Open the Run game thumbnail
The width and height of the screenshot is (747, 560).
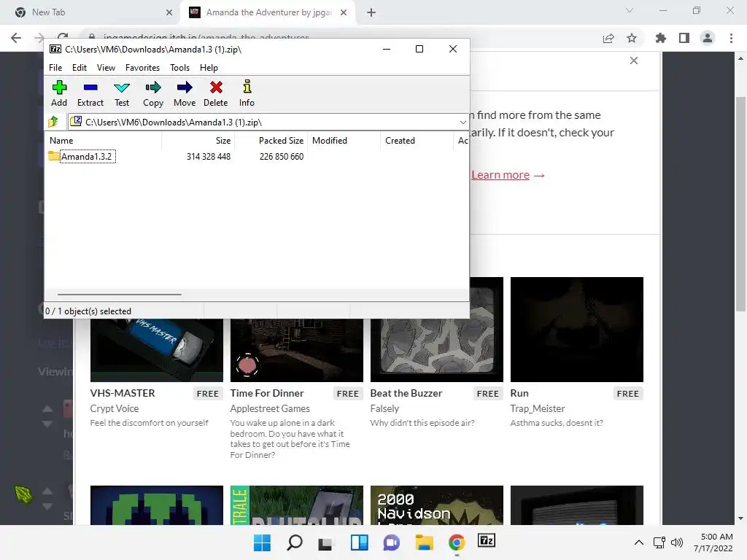(x=576, y=330)
